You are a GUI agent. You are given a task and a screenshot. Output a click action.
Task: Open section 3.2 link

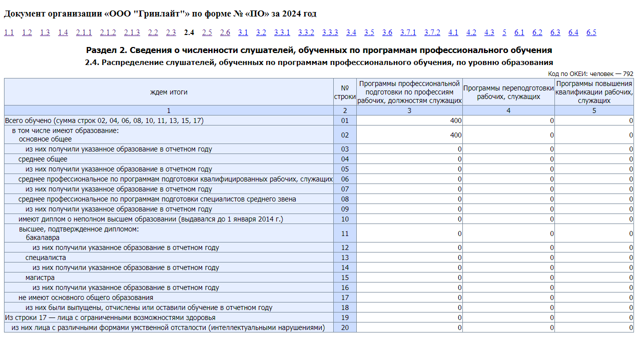tap(261, 32)
